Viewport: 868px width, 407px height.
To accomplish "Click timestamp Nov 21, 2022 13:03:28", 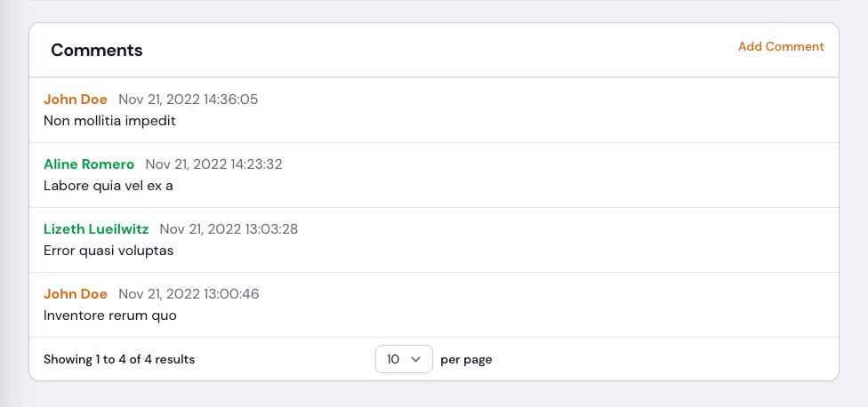I will coord(229,229).
